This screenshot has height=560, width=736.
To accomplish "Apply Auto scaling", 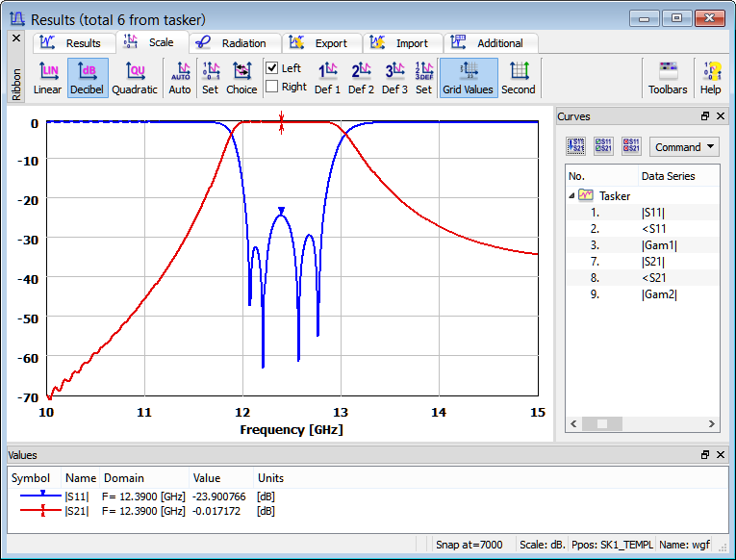I will [180, 77].
